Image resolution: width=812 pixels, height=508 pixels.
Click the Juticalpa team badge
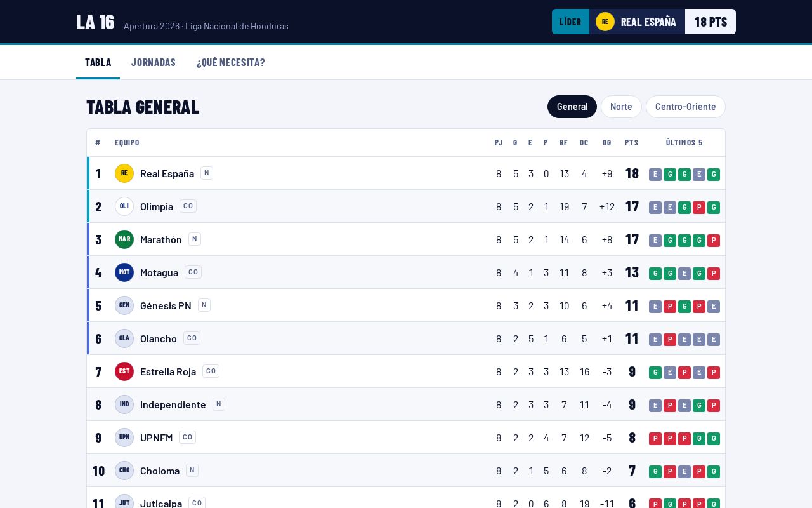[x=124, y=502]
